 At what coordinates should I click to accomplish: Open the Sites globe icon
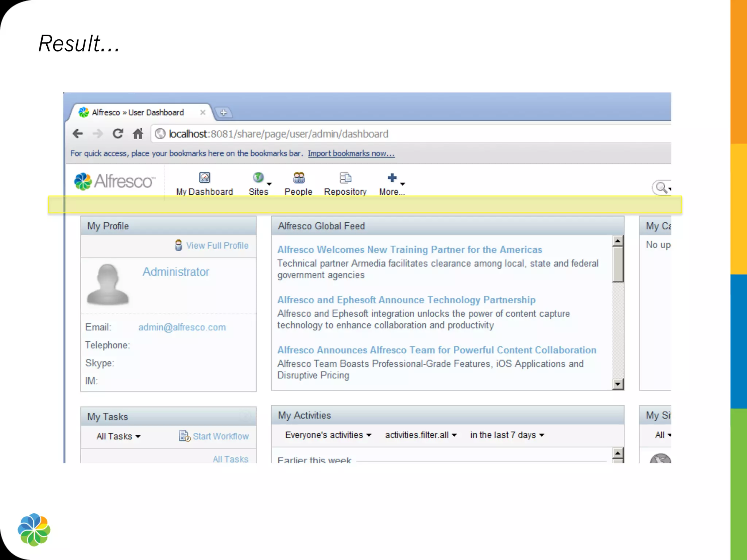click(258, 178)
